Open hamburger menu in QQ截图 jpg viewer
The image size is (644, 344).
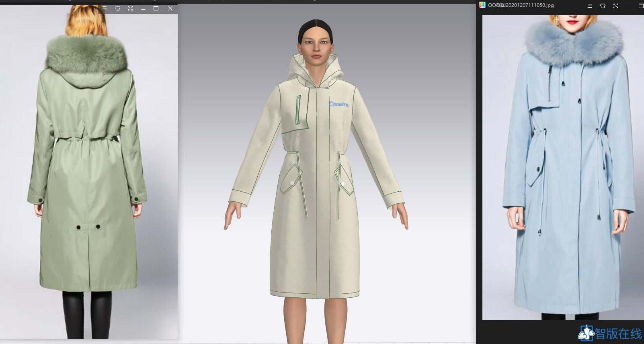pos(590,6)
